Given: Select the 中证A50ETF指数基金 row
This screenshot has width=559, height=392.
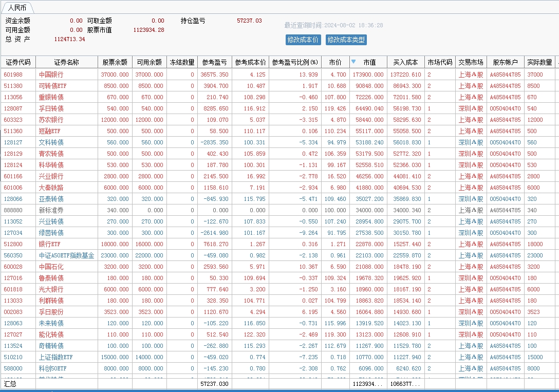Looking at the screenshot, I should [66, 255].
